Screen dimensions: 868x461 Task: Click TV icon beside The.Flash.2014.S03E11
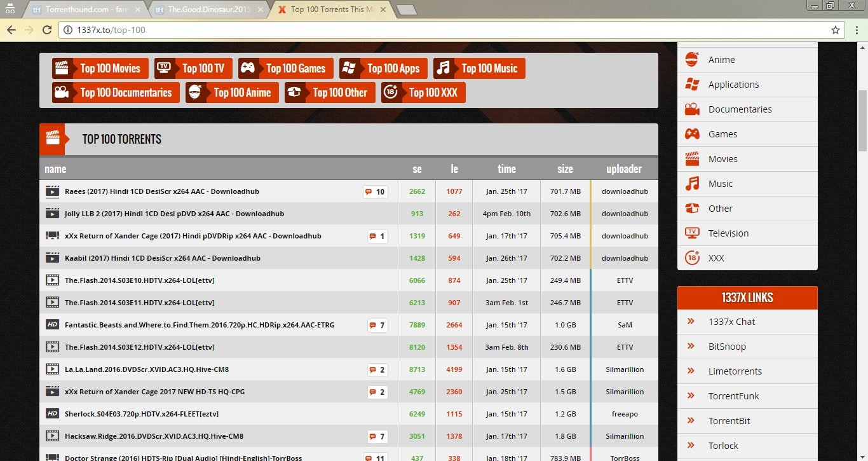[x=52, y=303]
